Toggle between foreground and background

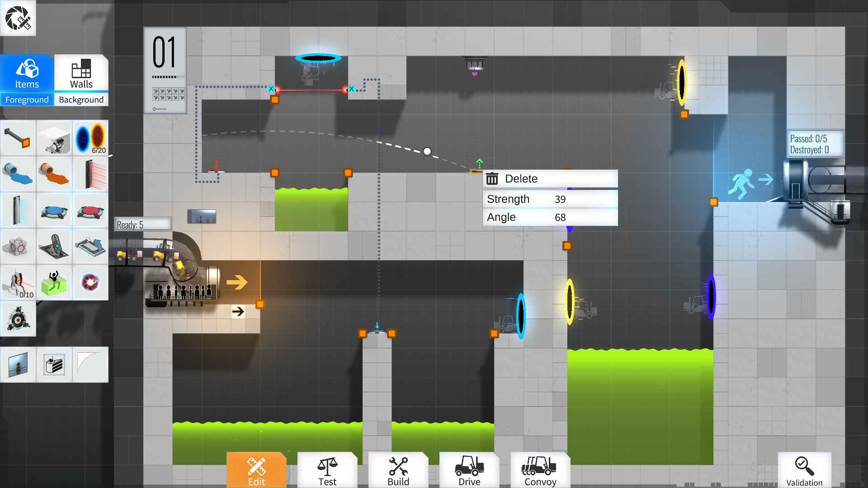click(81, 99)
